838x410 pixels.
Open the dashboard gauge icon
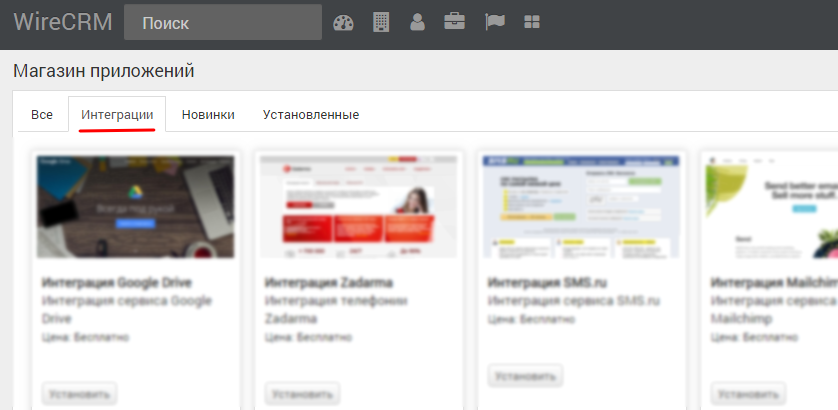click(x=343, y=22)
